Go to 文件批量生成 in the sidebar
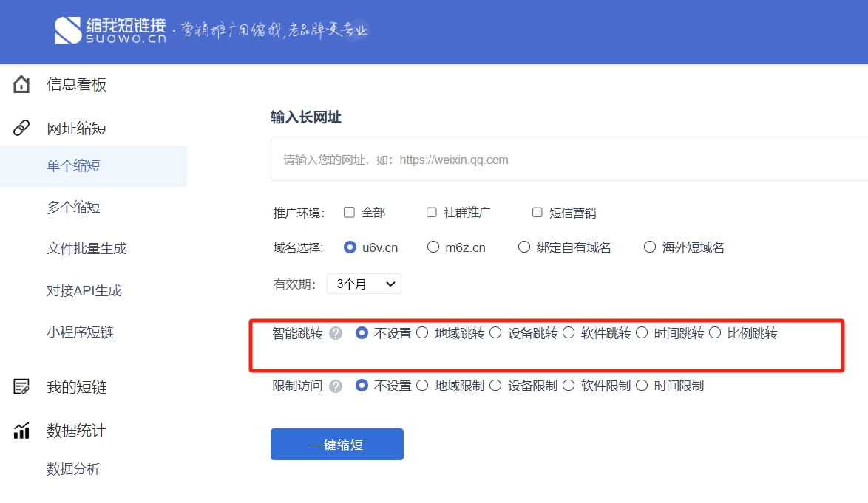Screen dimensions: 868x503 87,249
